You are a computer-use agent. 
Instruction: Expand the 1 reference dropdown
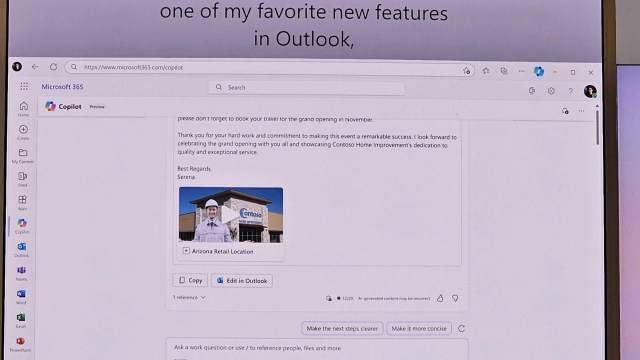point(189,297)
